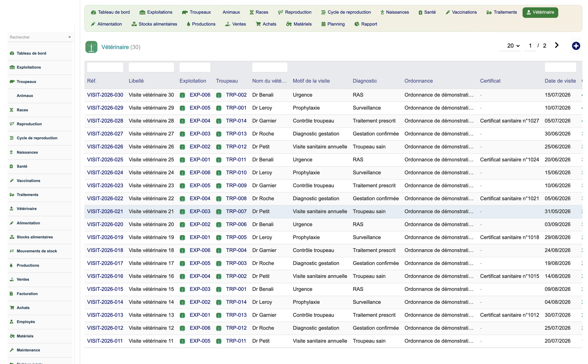Viewport: 588px width, 364px height.
Task: Click the Réf. column filter field
Action: click(105, 67)
